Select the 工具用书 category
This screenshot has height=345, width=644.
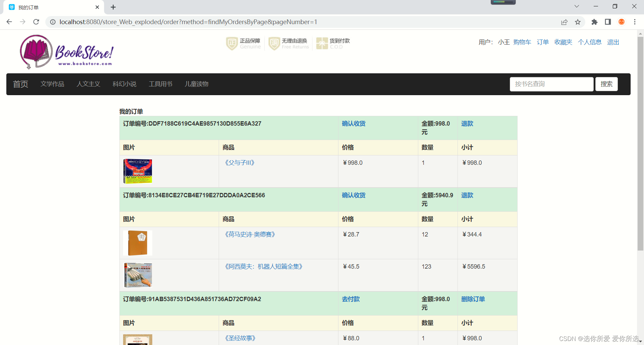point(161,84)
